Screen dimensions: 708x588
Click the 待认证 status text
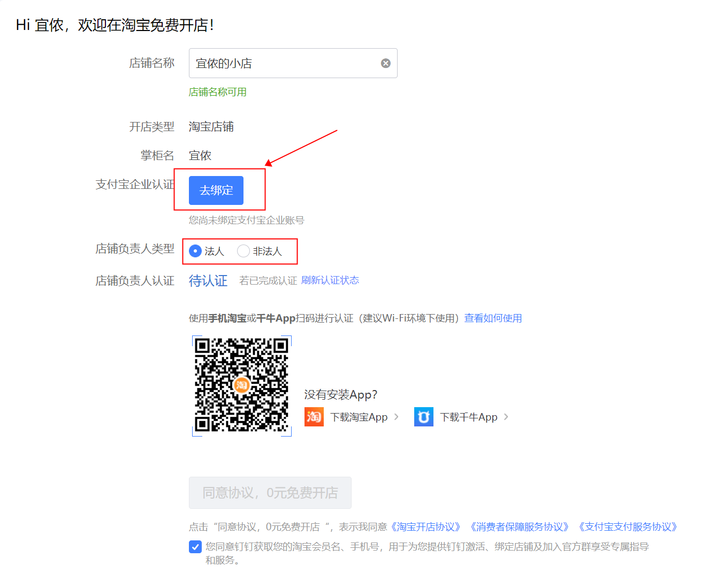(208, 281)
